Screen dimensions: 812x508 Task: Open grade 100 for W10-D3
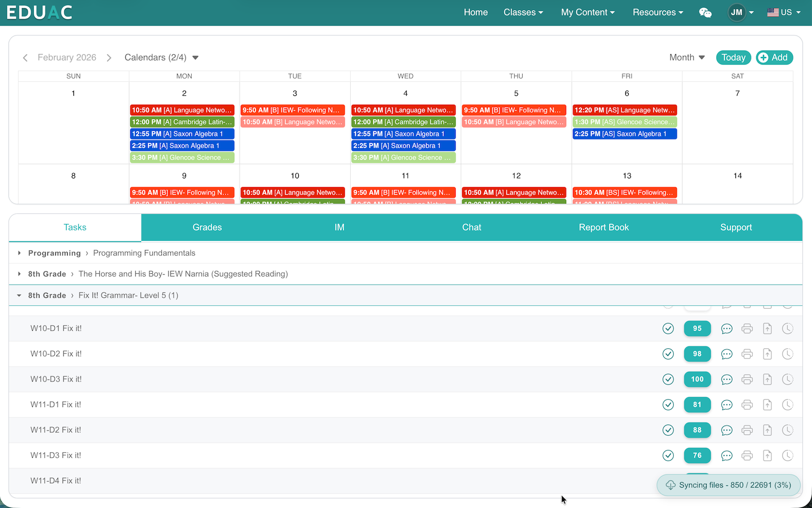pyautogui.click(x=698, y=379)
